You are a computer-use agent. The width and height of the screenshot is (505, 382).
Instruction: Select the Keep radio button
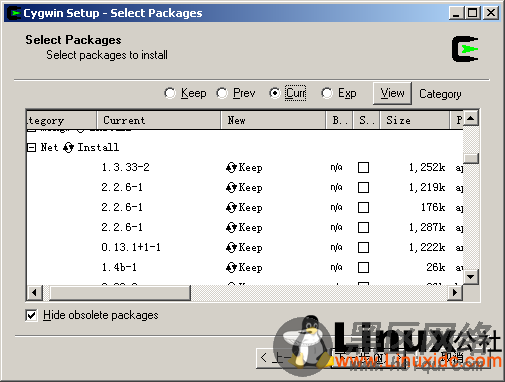pyautogui.click(x=170, y=93)
